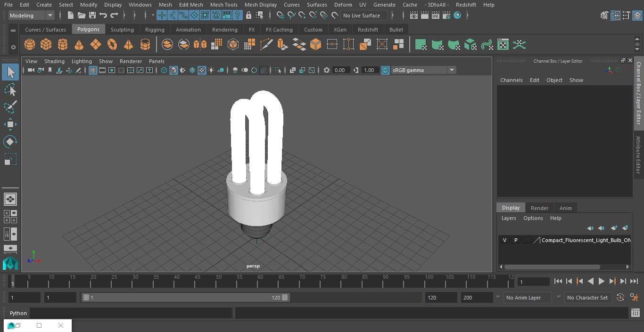Select the Paint selection tool
Screen dimensions: 644x332
(x=10, y=107)
